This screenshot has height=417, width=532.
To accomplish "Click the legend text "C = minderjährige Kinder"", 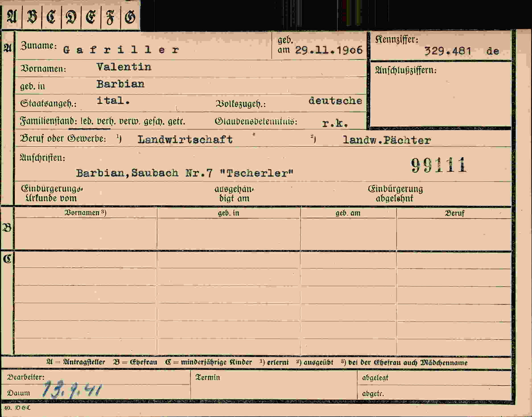I will coord(208,362).
